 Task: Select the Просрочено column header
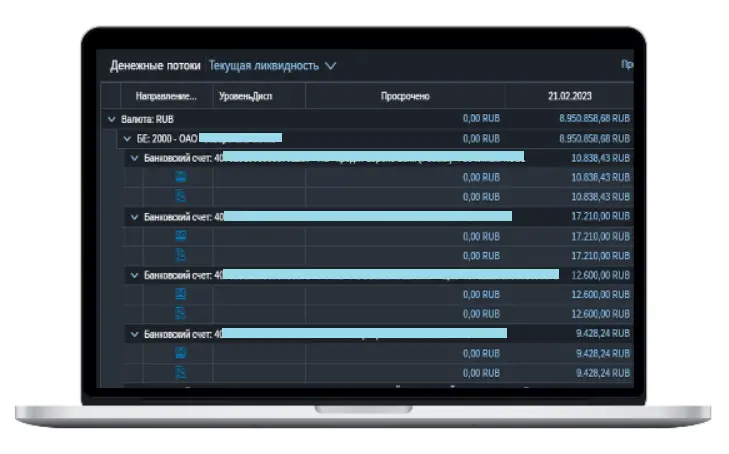(x=405, y=96)
